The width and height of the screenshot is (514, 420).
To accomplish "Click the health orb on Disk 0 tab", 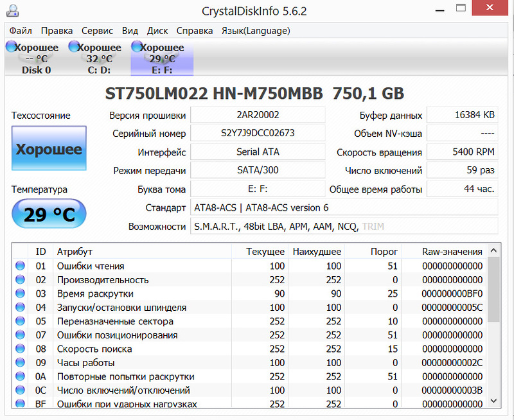I will (x=11, y=46).
